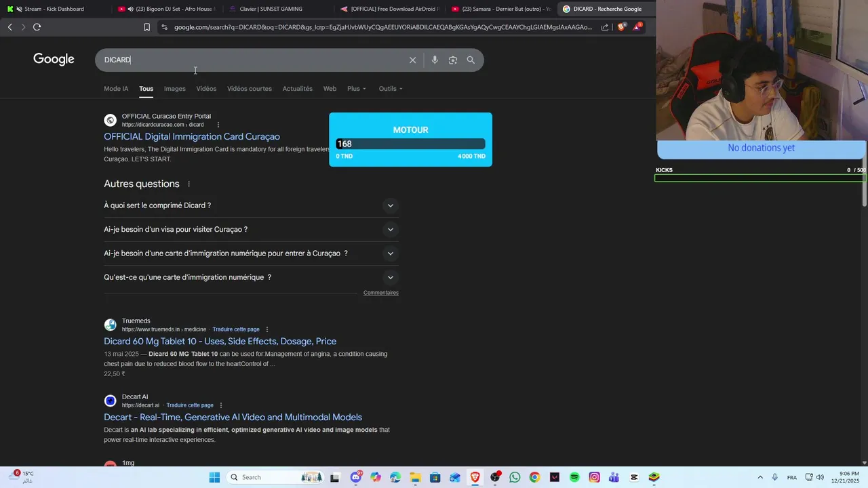Toggle mute on the Stream Kick Dashboard tab
The height and width of the screenshot is (488, 868).
pyautogui.click(x=18, y=9)
